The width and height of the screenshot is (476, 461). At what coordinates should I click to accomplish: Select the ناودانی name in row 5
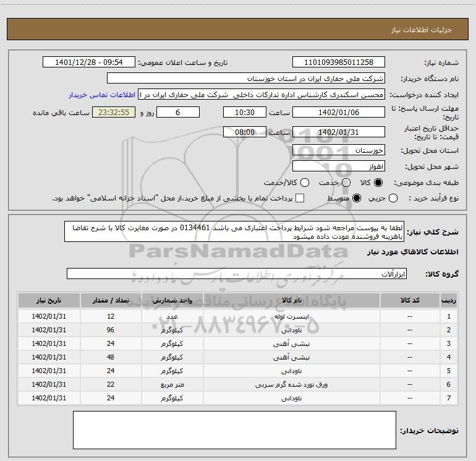coord(291,371)
